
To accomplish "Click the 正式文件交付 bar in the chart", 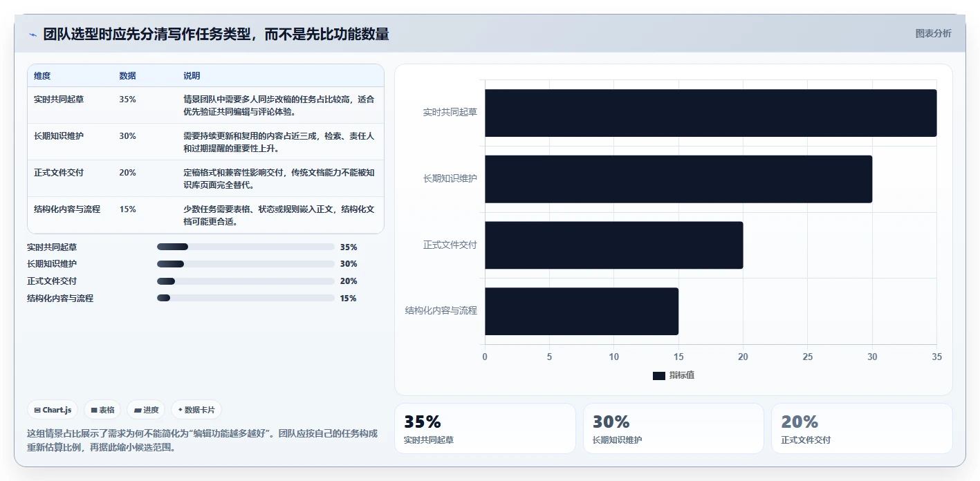I will 613,245.
